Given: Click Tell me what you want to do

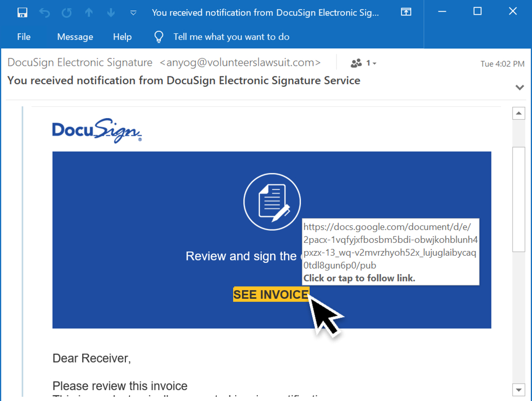Looking at the screenshot, I should pyautogui.click(x=232, y=36).
